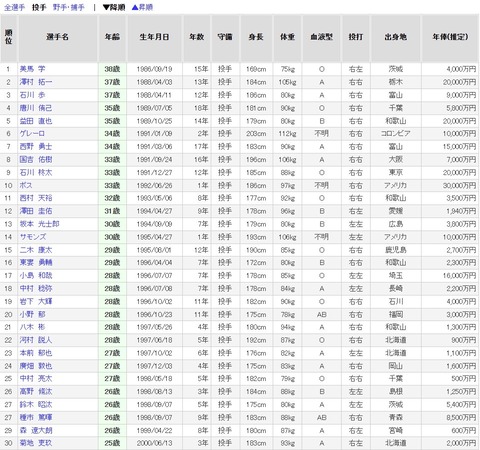The height and width of the screenshot is (450, 480).
Task: Open the 全選手 filter link
Action: coord(14,7)
